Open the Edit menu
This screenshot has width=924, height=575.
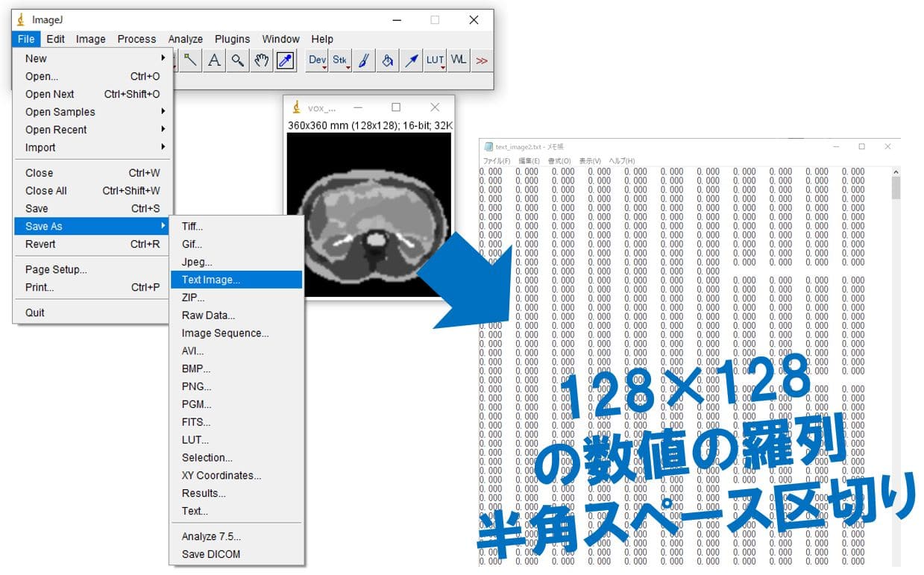coord(55,39)
